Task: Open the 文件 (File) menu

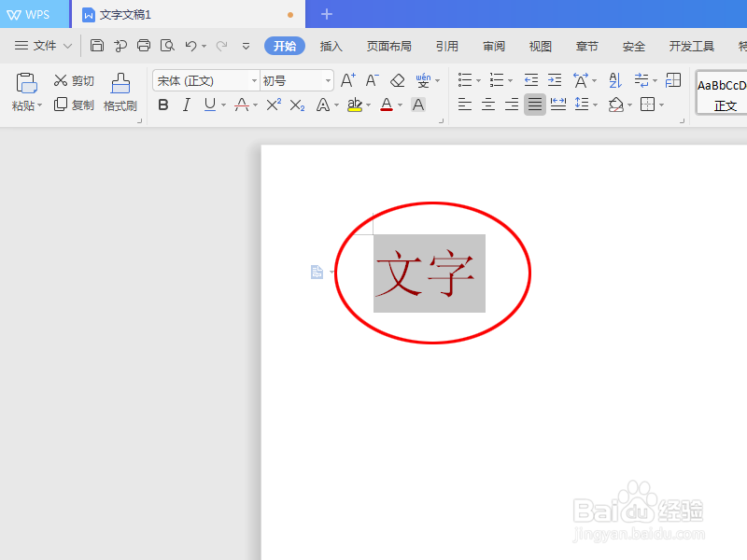Action: (x=42, y=45)
